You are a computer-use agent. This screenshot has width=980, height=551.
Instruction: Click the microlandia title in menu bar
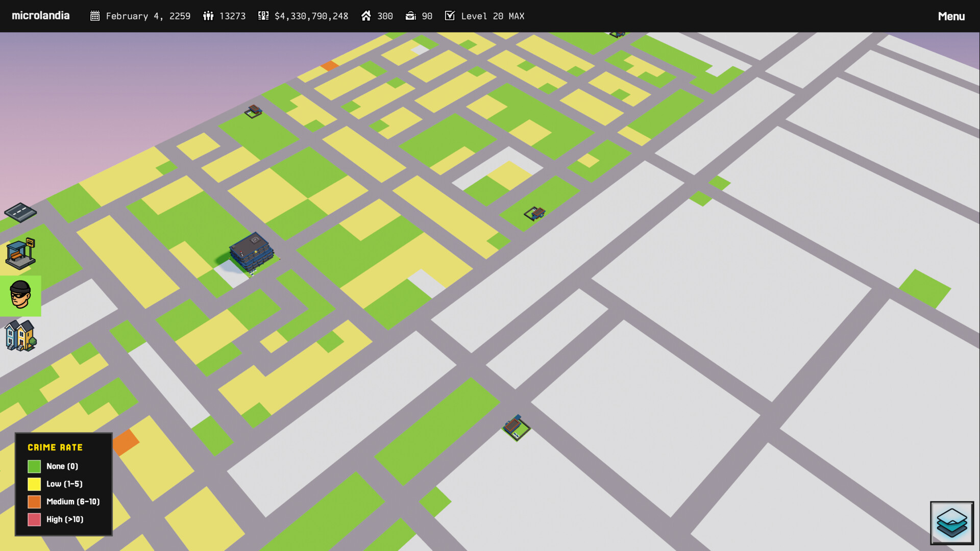[x=40, y=16]
